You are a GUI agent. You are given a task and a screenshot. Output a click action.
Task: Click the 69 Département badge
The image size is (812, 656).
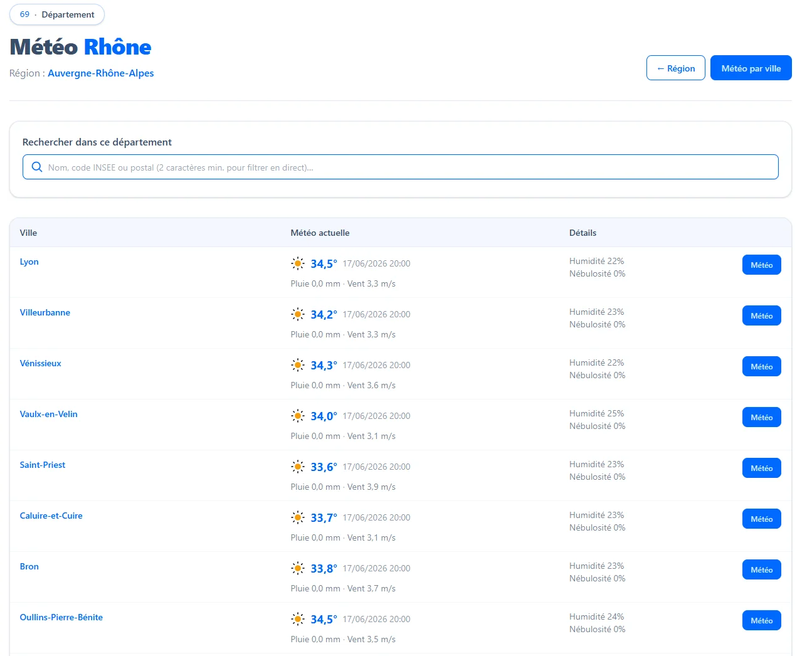coord(57,14)
